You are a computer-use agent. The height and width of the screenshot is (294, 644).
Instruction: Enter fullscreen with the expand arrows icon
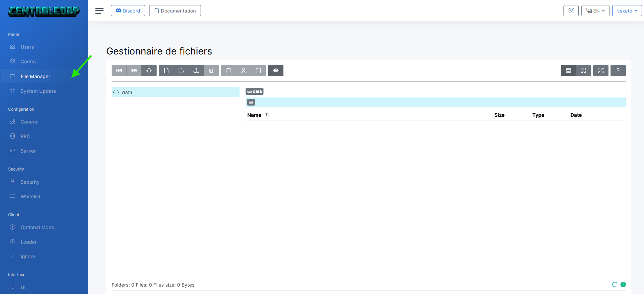(601, 70)
